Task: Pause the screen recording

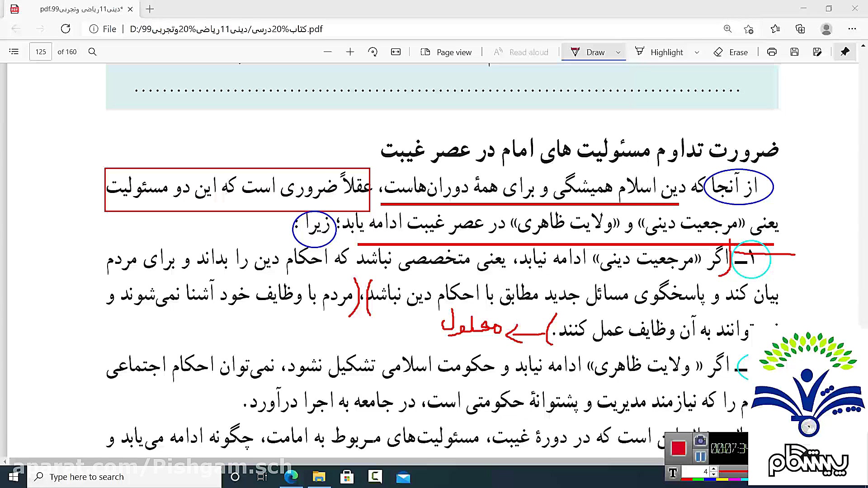Action: [701, 457]
